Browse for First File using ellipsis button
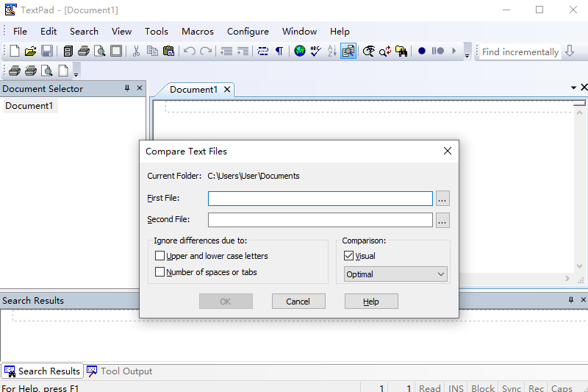Image resolution: width=588 pixels, height=392 pixels. (442, 199)
